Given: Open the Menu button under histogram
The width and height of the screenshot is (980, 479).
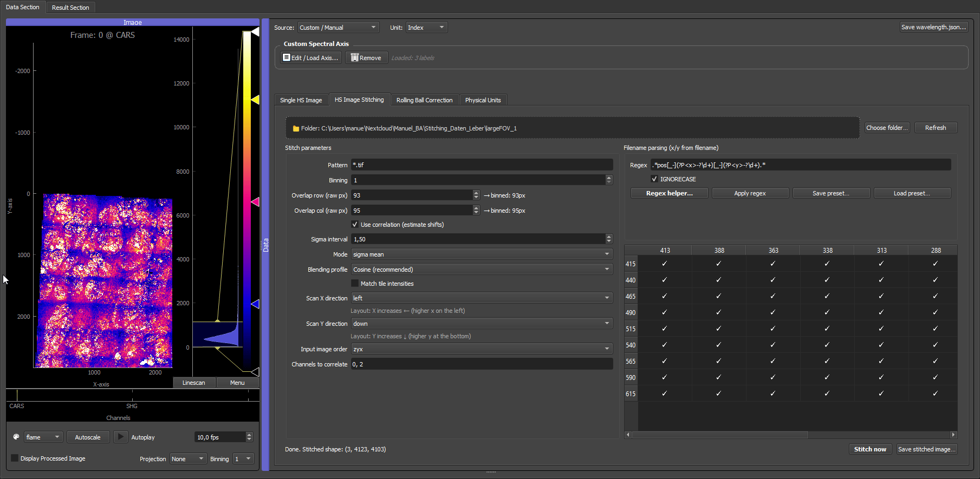Looking at the screenshot, I should click(237, 383).
